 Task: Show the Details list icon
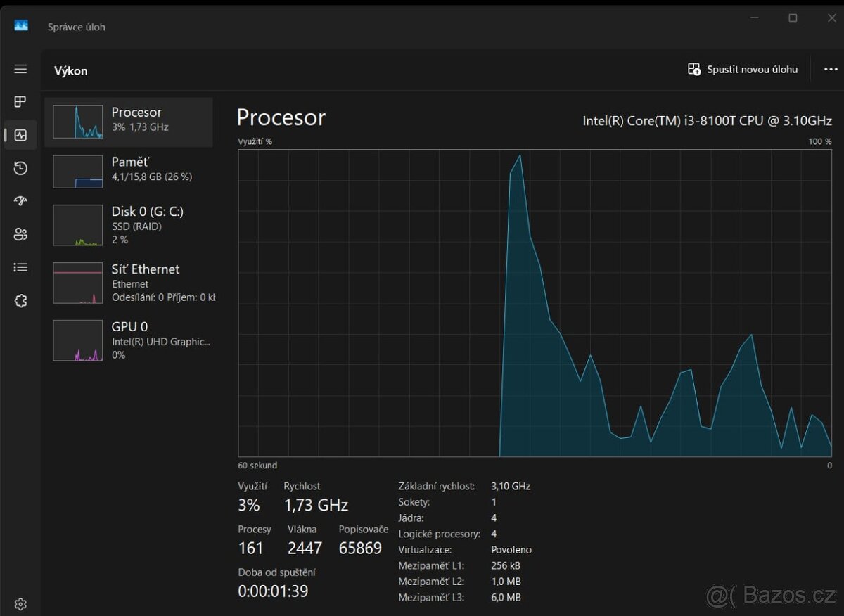point(20,267)
